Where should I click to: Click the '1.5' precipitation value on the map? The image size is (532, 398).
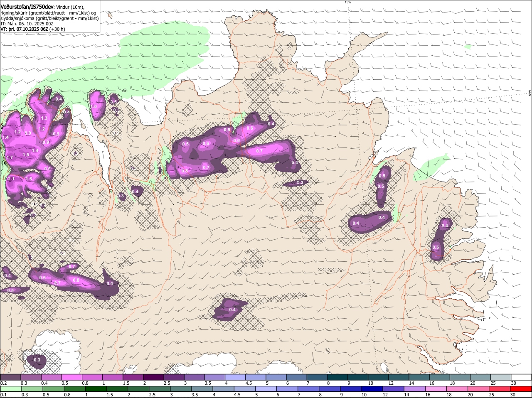26,155
